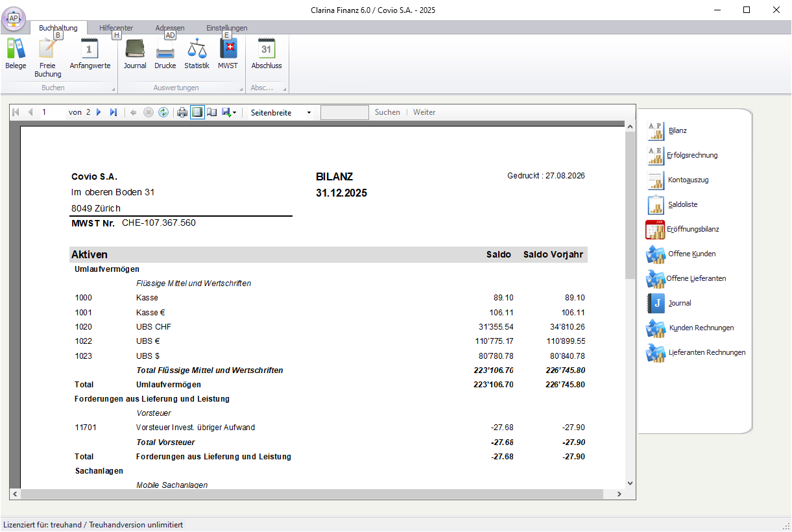792x532 pixels.
Task: Click the report search text field
Action: [344, 112]
